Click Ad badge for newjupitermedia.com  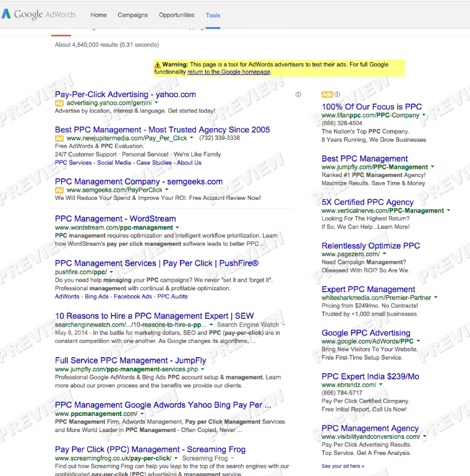(x=59, y=139)
